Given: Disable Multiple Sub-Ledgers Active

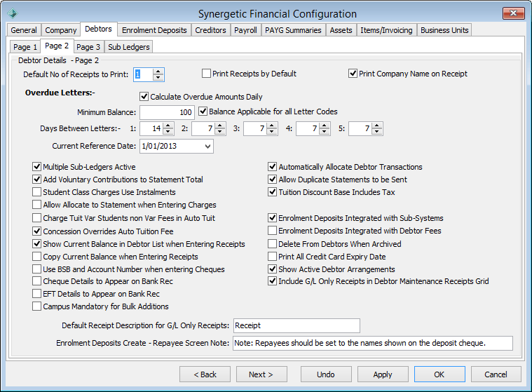Looking at the screenshot, I should 36,167.
